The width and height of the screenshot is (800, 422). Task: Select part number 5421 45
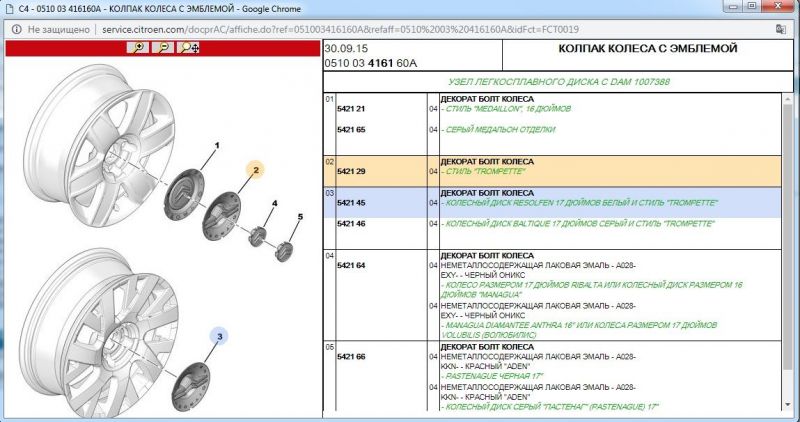351,203
